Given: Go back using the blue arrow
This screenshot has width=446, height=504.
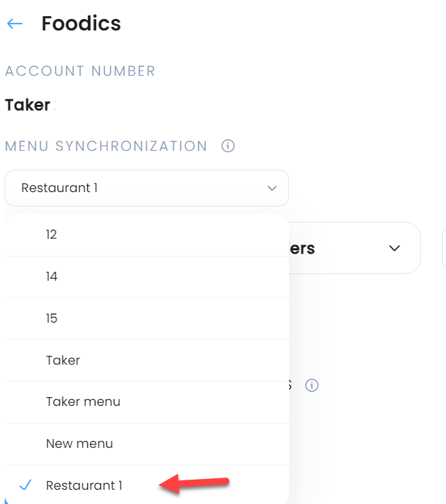Looking at the screenshot, I should coord(15,24).
